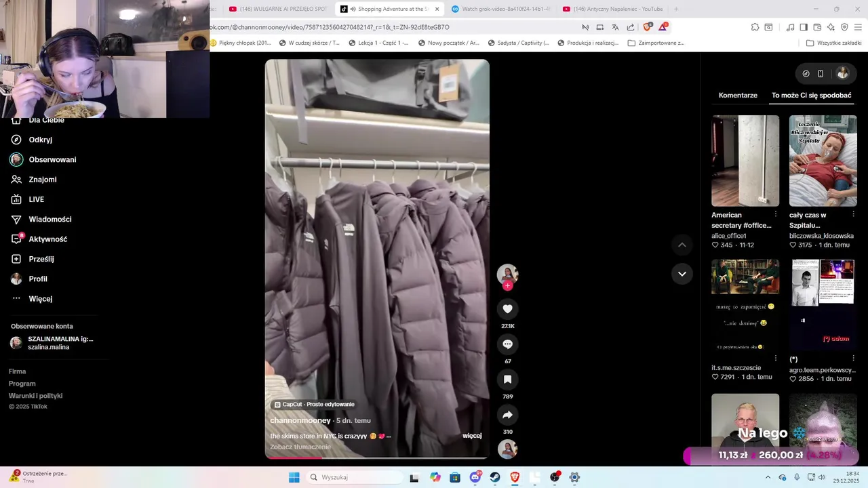Open the it.s.me.szczescie video thumbnail
Screen dimensions: 868x488
pos(745,305)
